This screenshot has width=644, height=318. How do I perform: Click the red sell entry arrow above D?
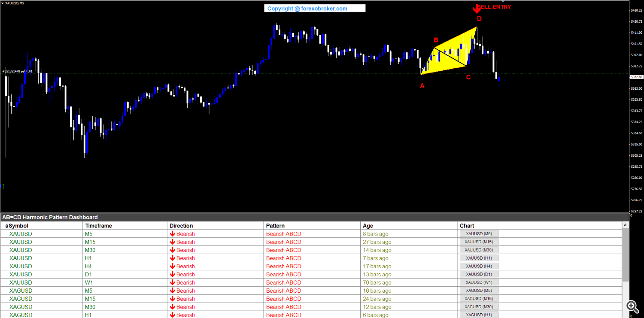pyautogui.click(x=477, y=9)
